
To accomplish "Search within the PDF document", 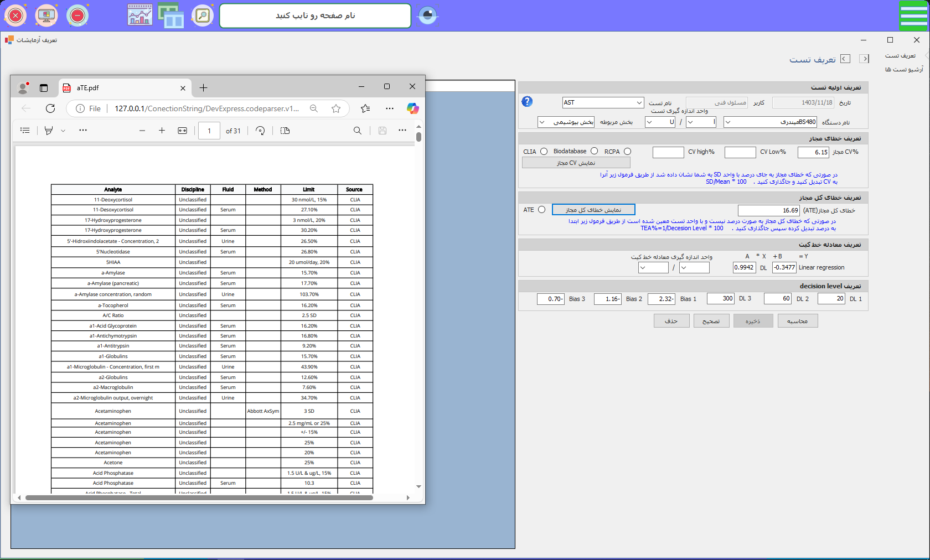I will coord(358,131).
